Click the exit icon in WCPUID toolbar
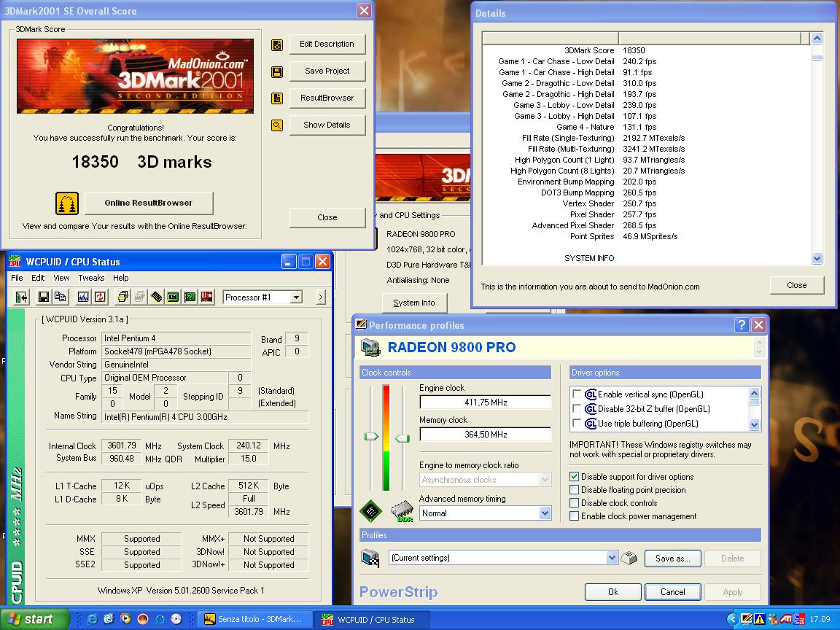This screenshot has width=840, height=630. coord(21,297)
